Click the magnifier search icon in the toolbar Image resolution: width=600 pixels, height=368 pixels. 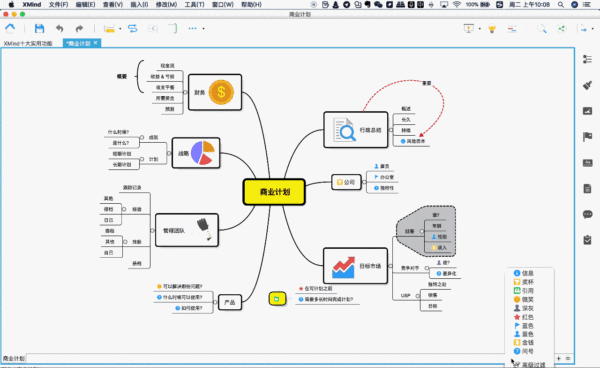[541, 28]
